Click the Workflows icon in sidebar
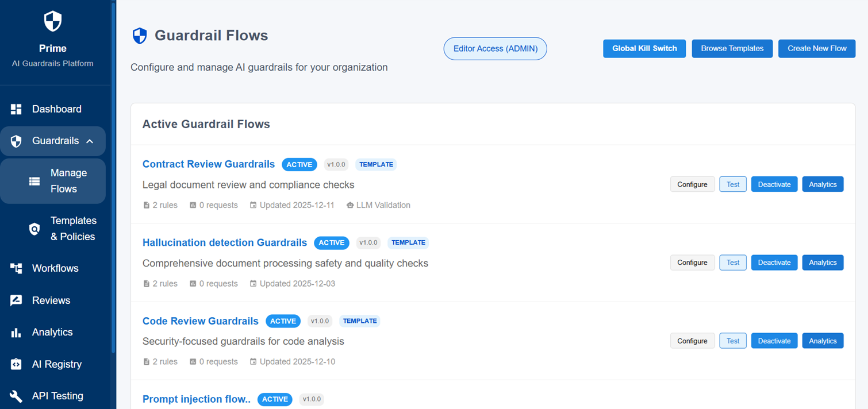 pos(16,268)
